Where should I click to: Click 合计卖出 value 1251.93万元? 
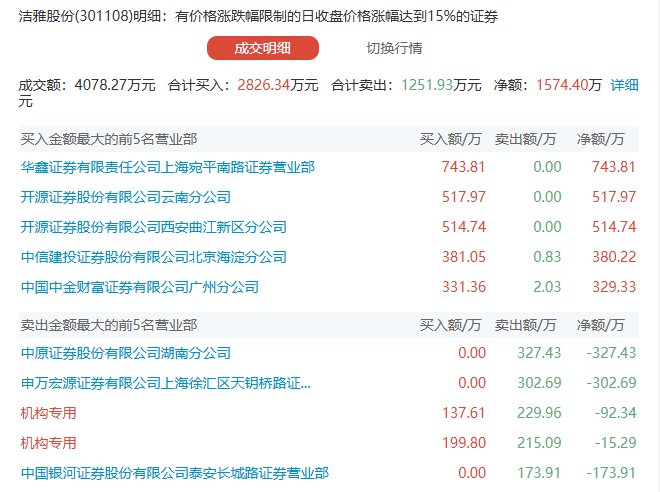pos(441,85)
